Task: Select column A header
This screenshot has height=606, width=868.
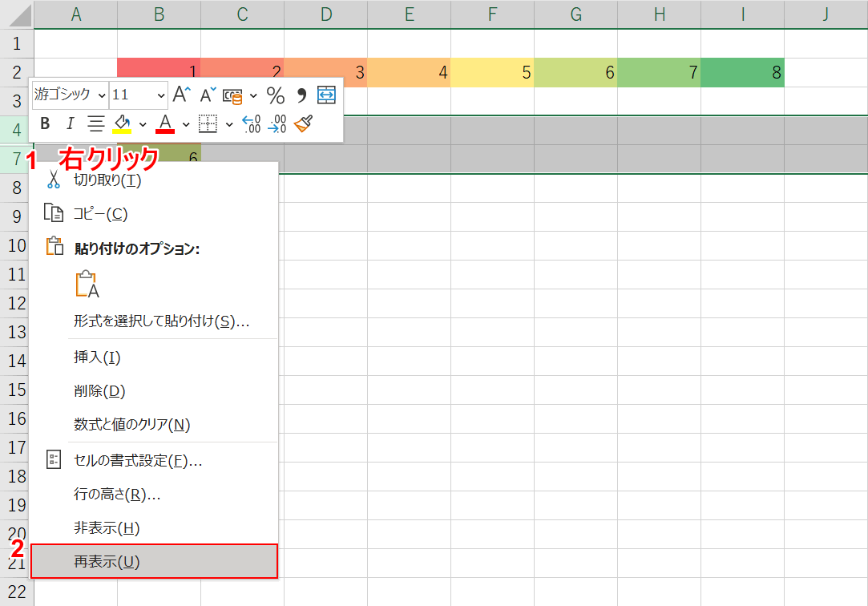Action: (x=76, y=14)
